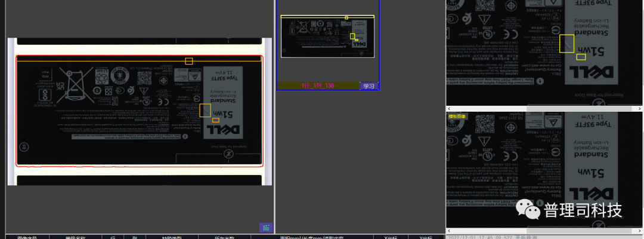
Task: Click the yellow marker atop the thumbnail
Action: pos(346,17)
